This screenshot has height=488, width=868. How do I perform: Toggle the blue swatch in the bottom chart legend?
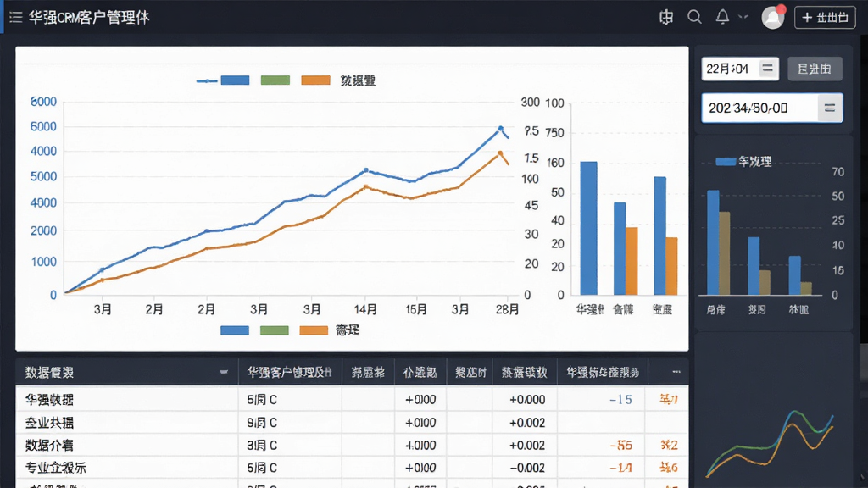(x=235, y=330)
